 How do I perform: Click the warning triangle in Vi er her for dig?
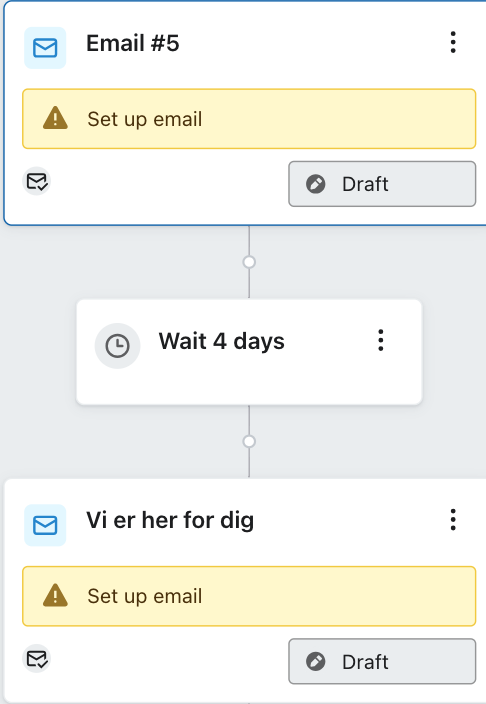[x=55, y=595]
